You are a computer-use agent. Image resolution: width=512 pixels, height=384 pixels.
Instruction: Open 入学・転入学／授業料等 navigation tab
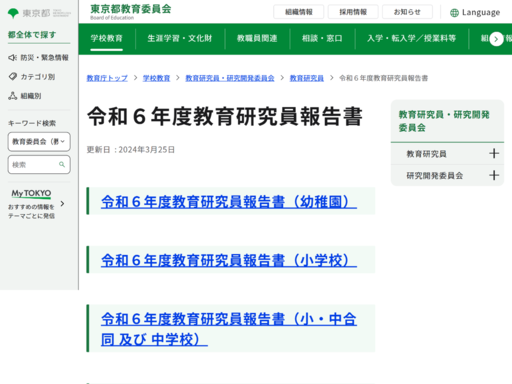[411, 38]
